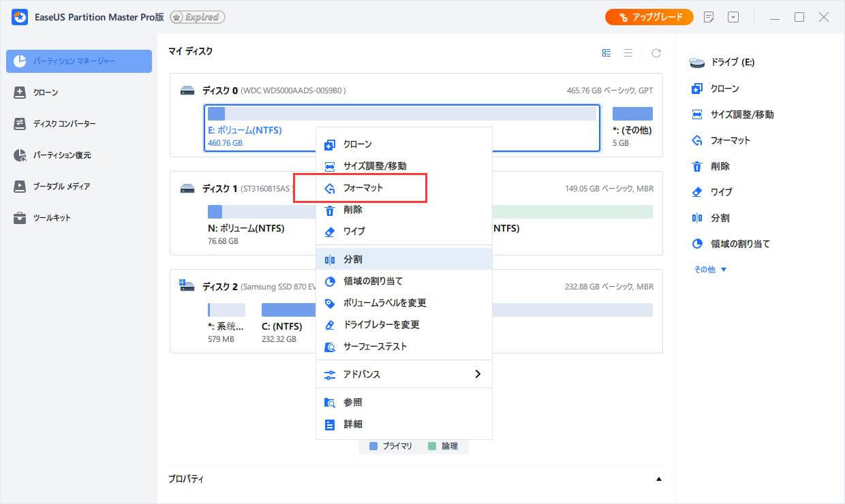Collapse the プロパティ panel triangle
The image size is (845, 504).
658,479
